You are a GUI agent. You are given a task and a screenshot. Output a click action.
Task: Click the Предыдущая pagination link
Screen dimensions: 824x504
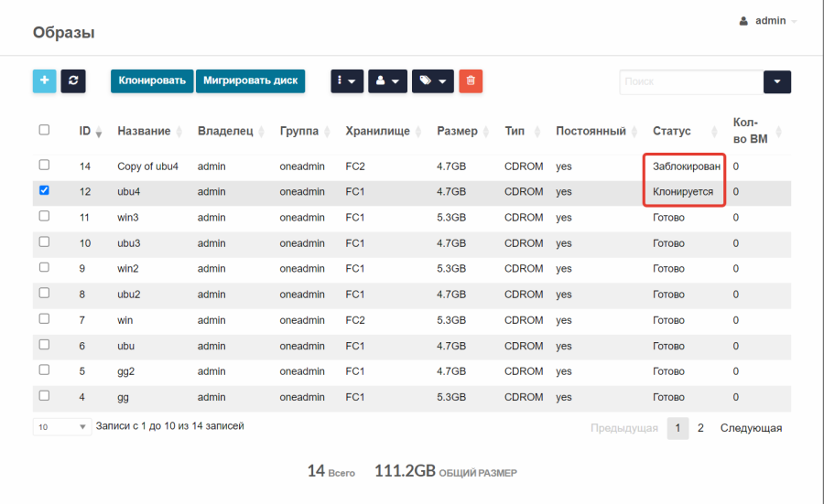pos(624,428)
